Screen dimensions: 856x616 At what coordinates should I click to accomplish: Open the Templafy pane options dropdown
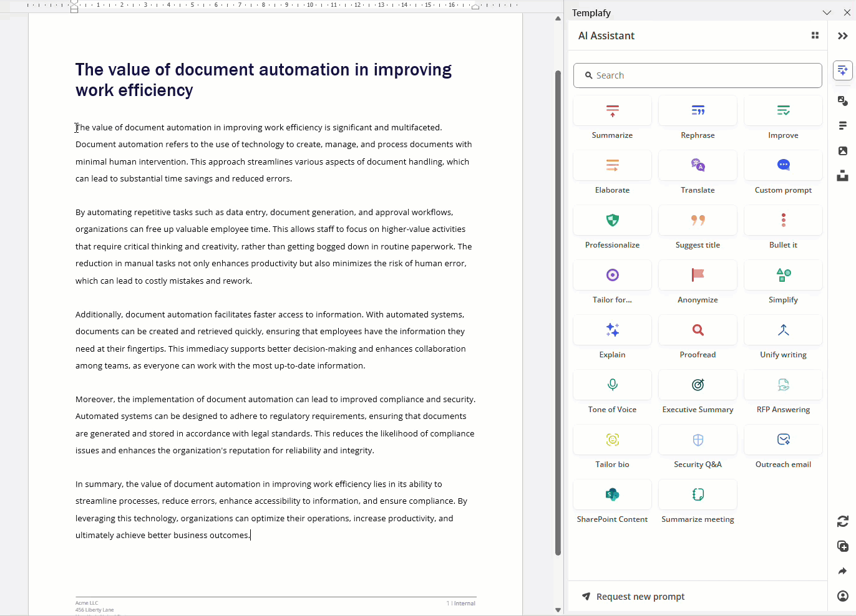(x=827, y=12)
